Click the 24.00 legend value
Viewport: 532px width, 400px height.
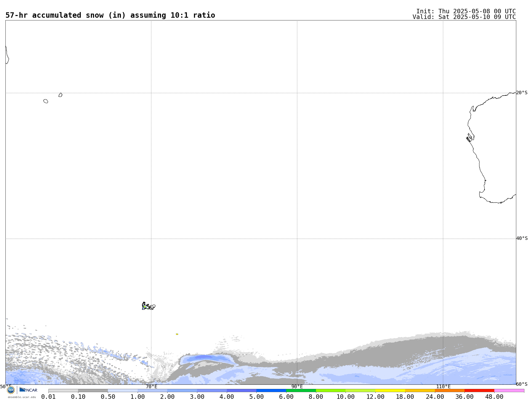click(435, 397)
